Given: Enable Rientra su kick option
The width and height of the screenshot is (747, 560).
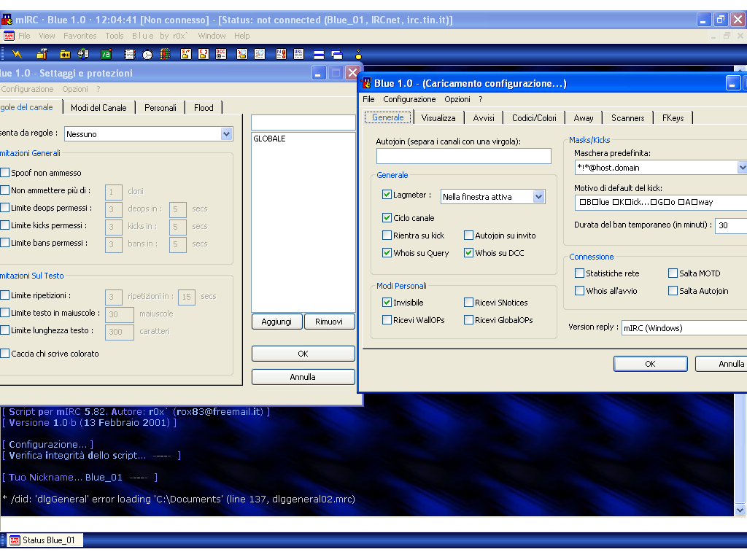Looking at the screenshot, I should [387, 236].
